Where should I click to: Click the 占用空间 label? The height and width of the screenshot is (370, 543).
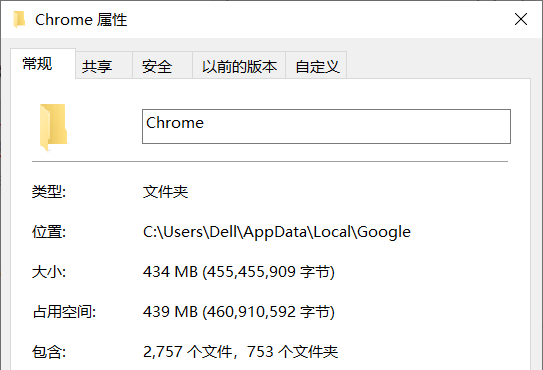(x=64, y=311)
